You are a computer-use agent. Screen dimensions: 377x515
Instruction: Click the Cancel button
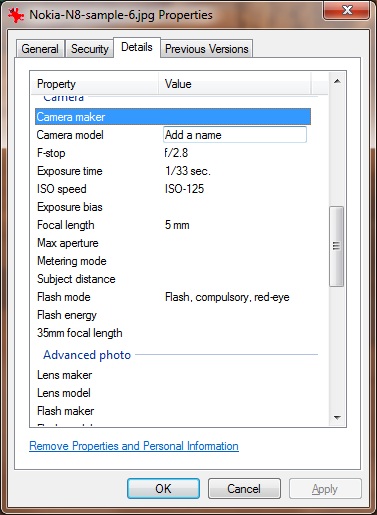(244, 489)
